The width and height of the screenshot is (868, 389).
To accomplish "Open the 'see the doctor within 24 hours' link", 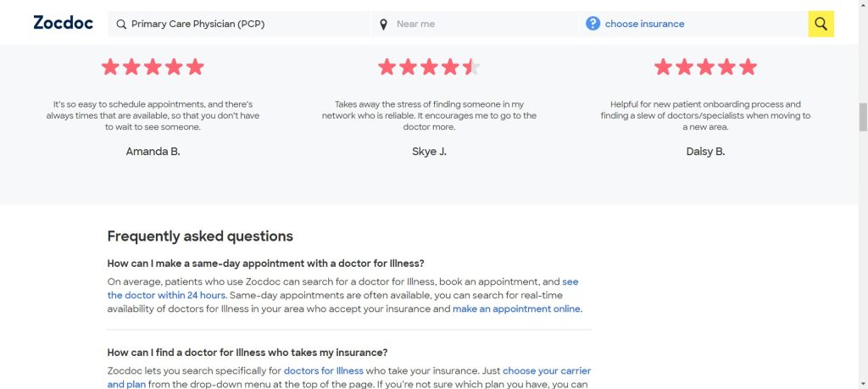I will 166,295.
